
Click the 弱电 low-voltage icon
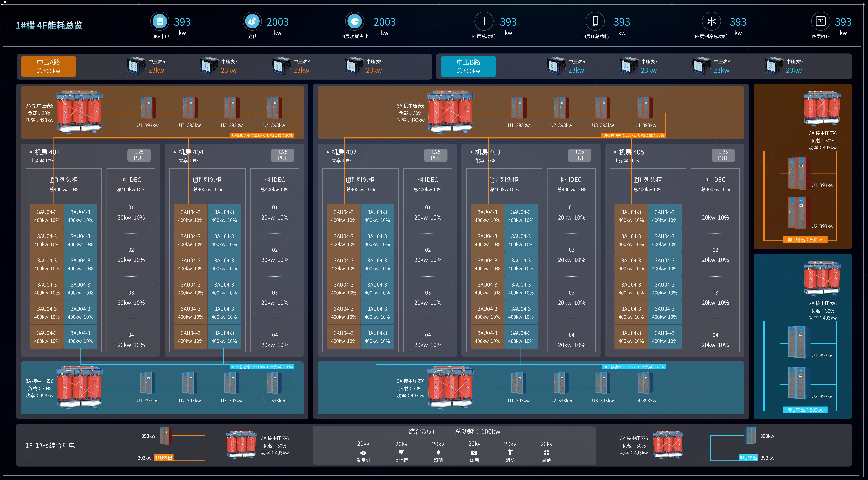tap(474, 452)
